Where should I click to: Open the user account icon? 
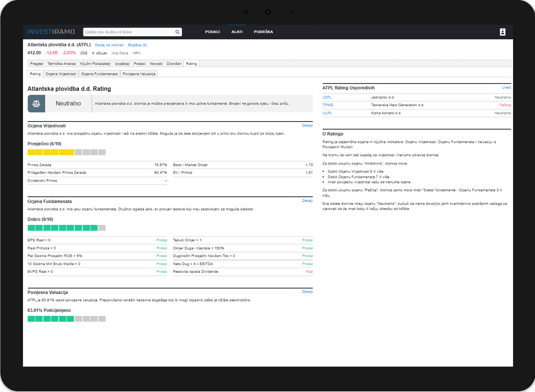click(502, 32)
